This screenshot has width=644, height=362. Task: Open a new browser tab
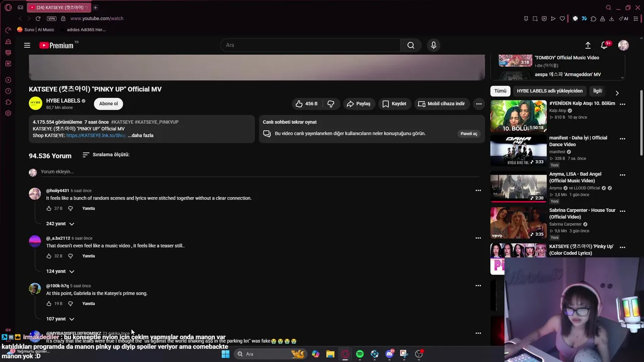95,8
